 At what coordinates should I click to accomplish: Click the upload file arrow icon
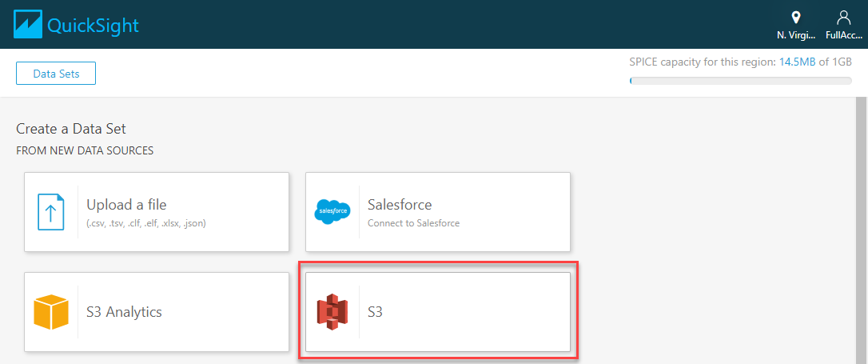coord(51,212)
